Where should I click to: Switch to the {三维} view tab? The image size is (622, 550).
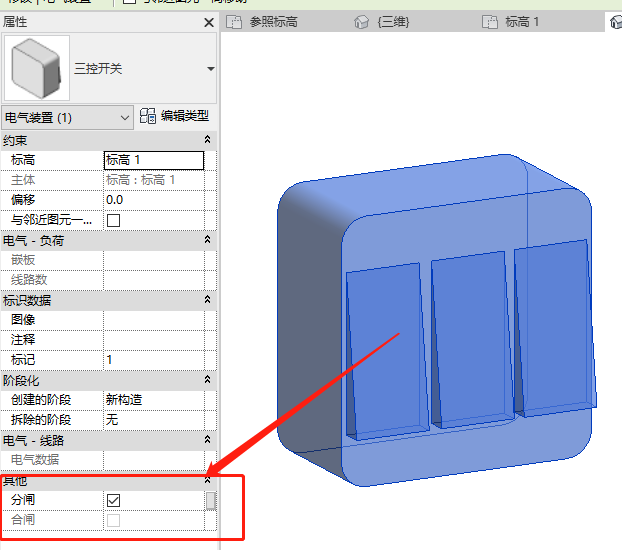[x=382, y=22]
